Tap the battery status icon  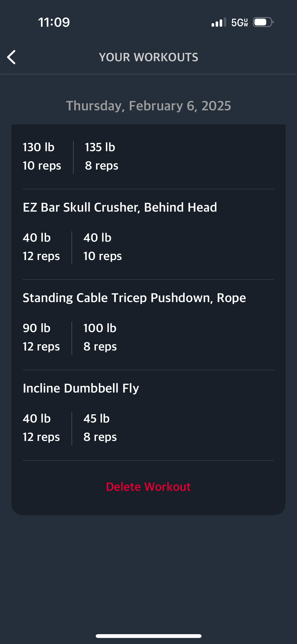tap(263, 22)
